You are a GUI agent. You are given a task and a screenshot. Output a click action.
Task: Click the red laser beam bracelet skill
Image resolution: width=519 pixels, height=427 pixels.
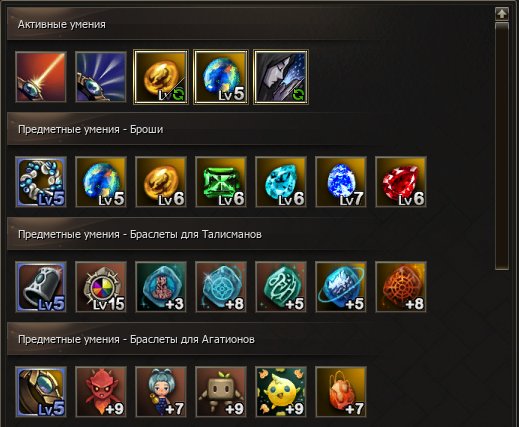(x=41, y=77)
